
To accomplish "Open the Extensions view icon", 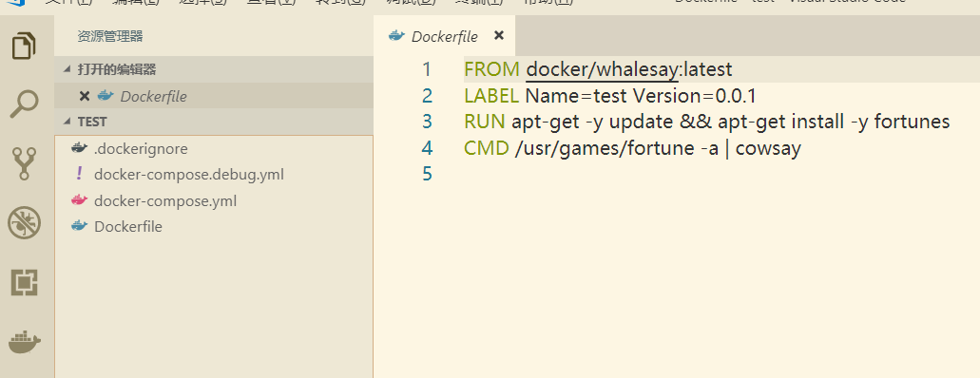I will 25,283.
